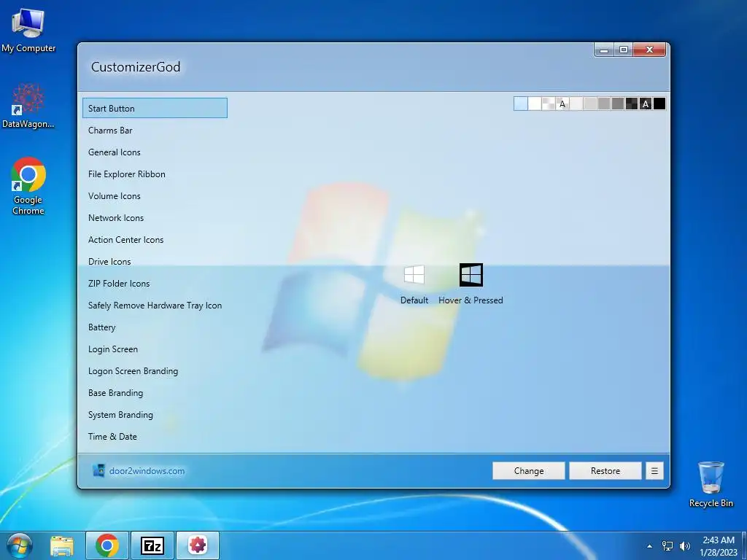
Task: Click the taskbar clock showing 2:43 AM
Action: (x=719, y=546)
